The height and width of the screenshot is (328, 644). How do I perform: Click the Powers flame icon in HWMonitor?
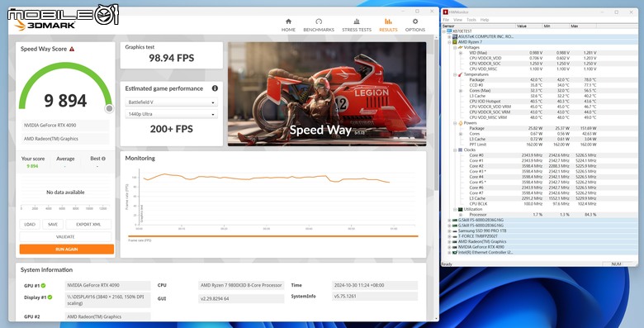461,123
